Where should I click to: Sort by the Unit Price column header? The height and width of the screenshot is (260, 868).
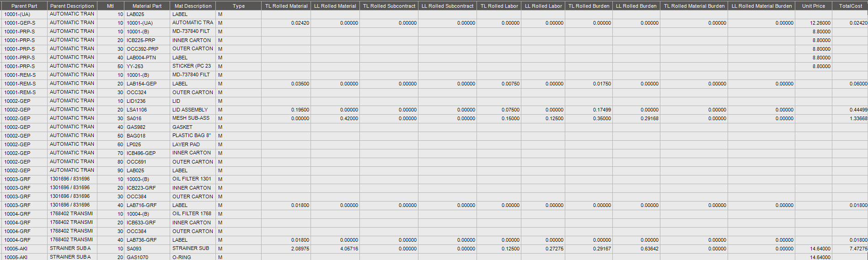pyautogui.click(x=814, y=6)
